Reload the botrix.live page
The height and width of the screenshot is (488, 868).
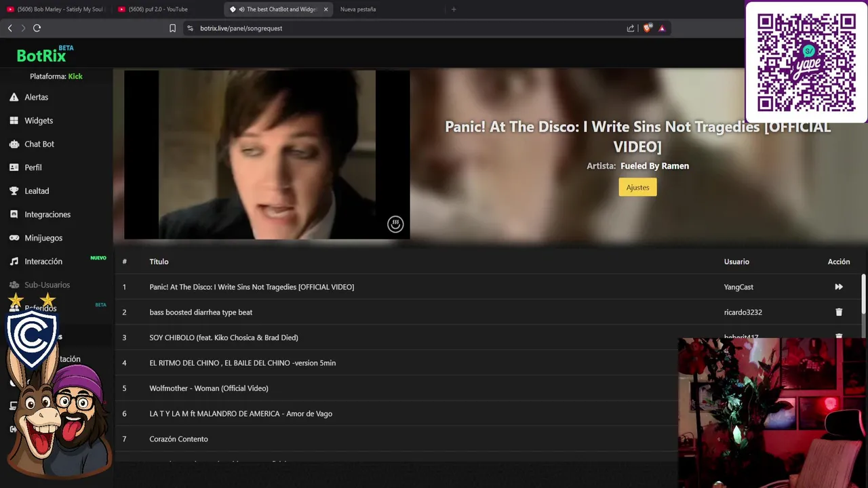(37, 28)
